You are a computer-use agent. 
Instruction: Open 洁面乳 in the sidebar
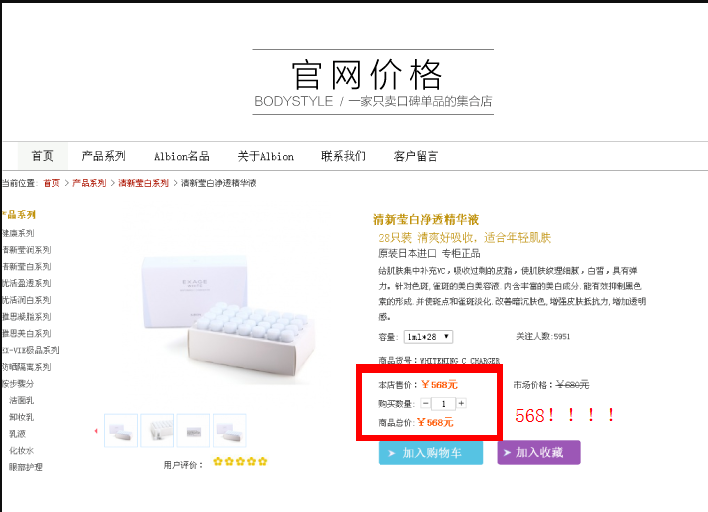[22, 400]
